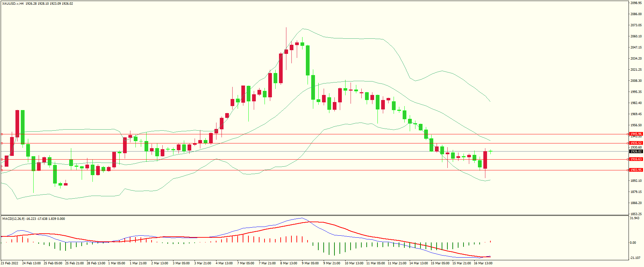Click the 1956.50 price axis value

[x=636, y=125]
